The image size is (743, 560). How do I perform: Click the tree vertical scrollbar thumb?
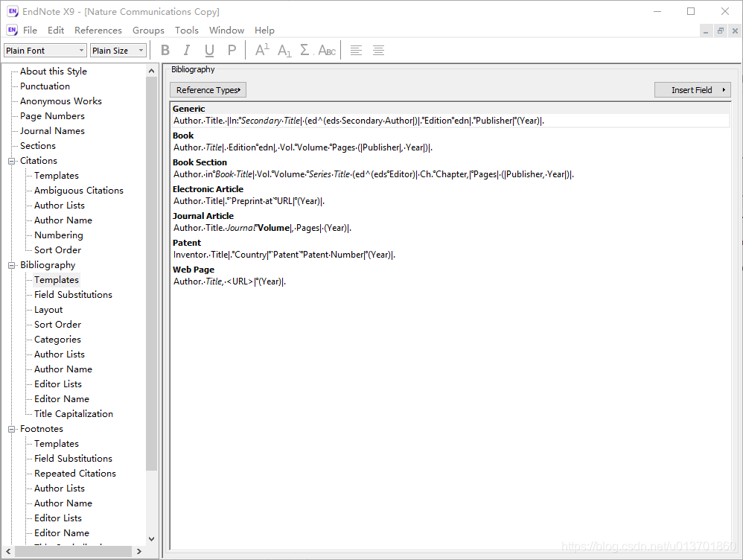[x=151, y=273]
